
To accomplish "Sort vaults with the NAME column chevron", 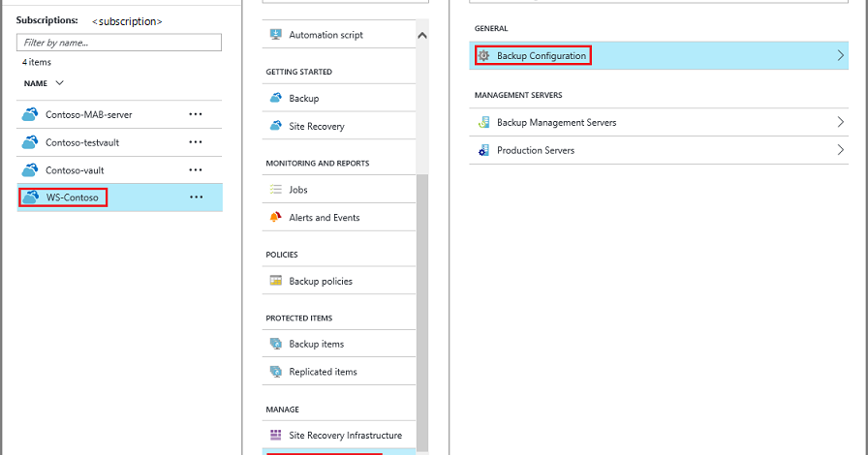I will click(60, 83).
